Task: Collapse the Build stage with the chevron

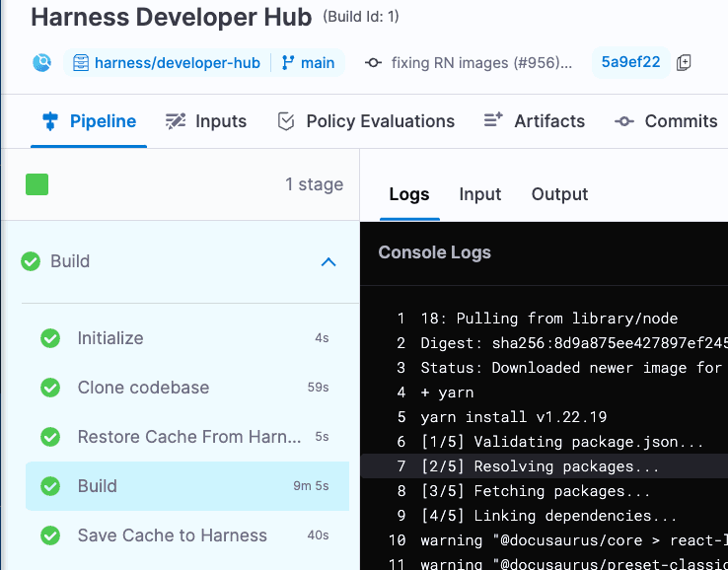Action: (328, 261)
